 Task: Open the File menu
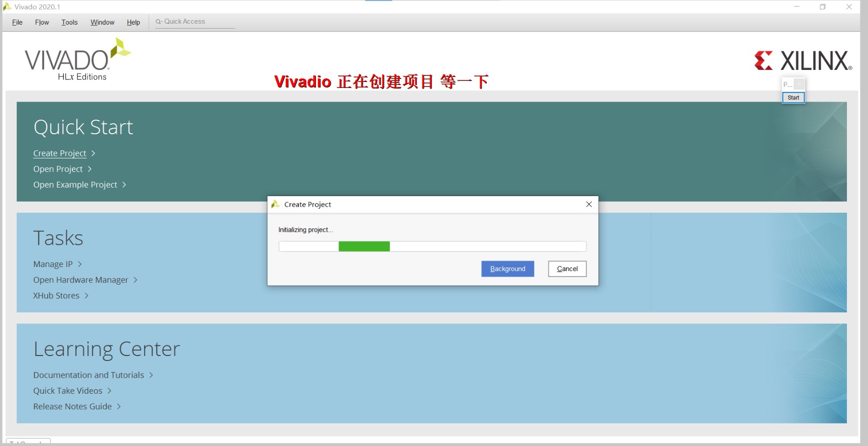[17, 22]
